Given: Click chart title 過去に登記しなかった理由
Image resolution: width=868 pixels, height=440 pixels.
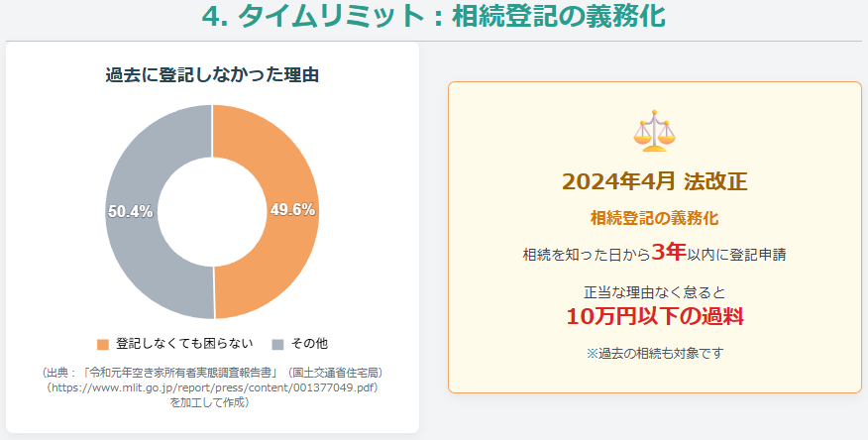Looking at the screenshot, I should 212,74.
